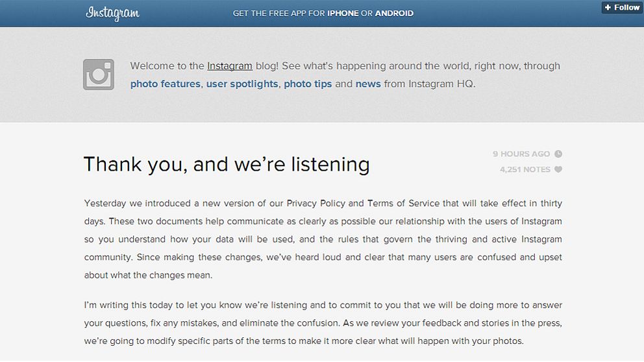Image resolution: width=644 pixels, height=362 pixels.
Task: Open the underlined Instagram link in welcome text
Action: pos(230,66)
